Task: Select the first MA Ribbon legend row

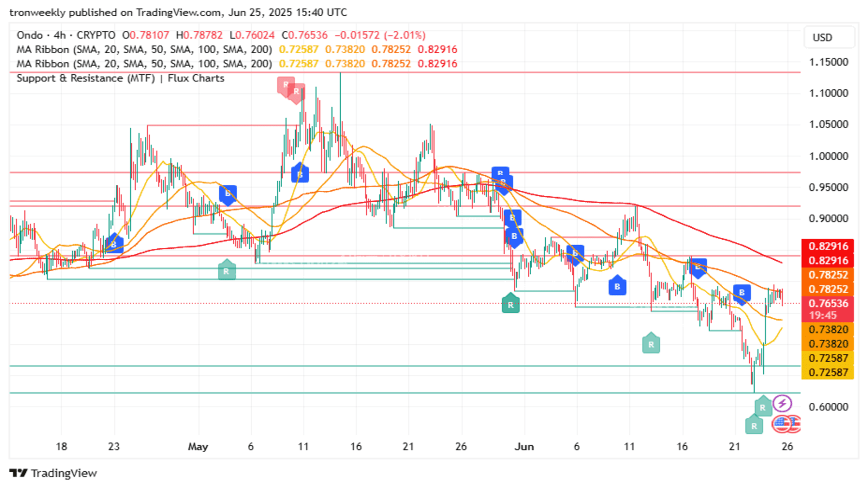Action: coord(237,49)
